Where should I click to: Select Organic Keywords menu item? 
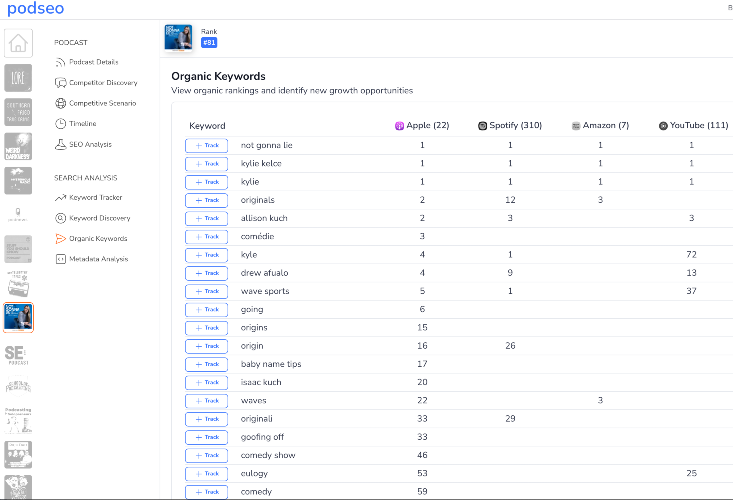pyautogui.click(x=98, y=239)
